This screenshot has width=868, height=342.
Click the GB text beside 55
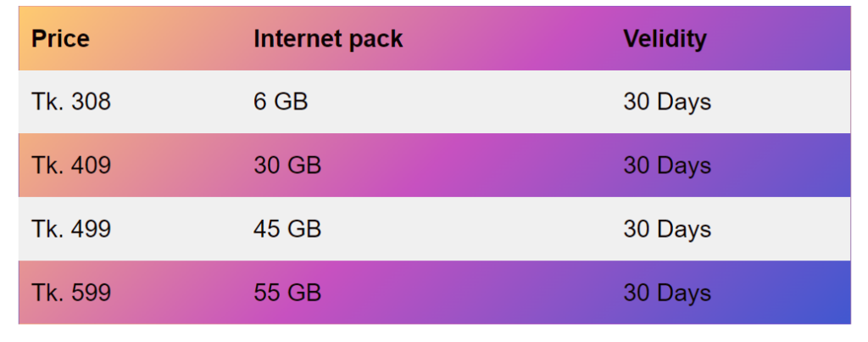(304, 293)
